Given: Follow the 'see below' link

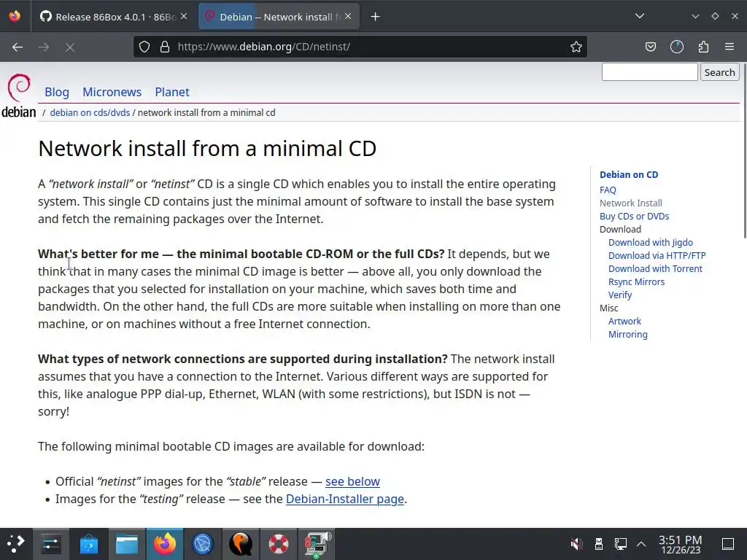Looking at the screenshot, I should click(x=352, y=481).
